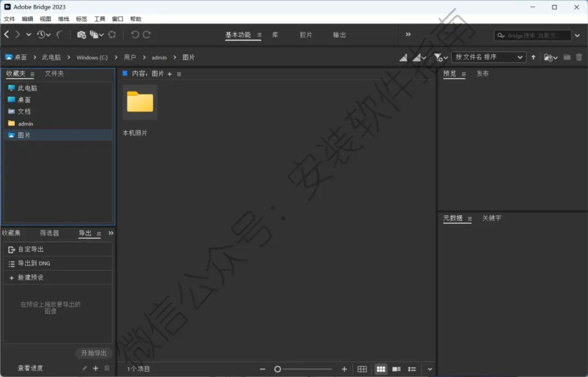Screen dimensions: 588x377
Task: Create a new folder icon
Action: (567, 57)
